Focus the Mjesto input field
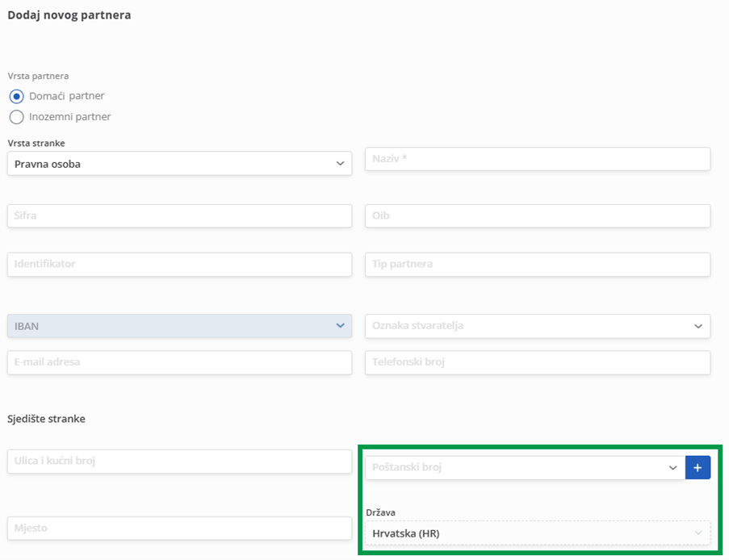729x560 pixels. (179, 529)
